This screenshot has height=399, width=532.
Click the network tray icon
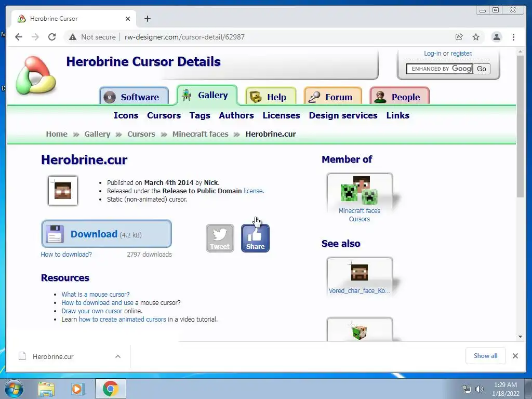[x=467, y=389]
